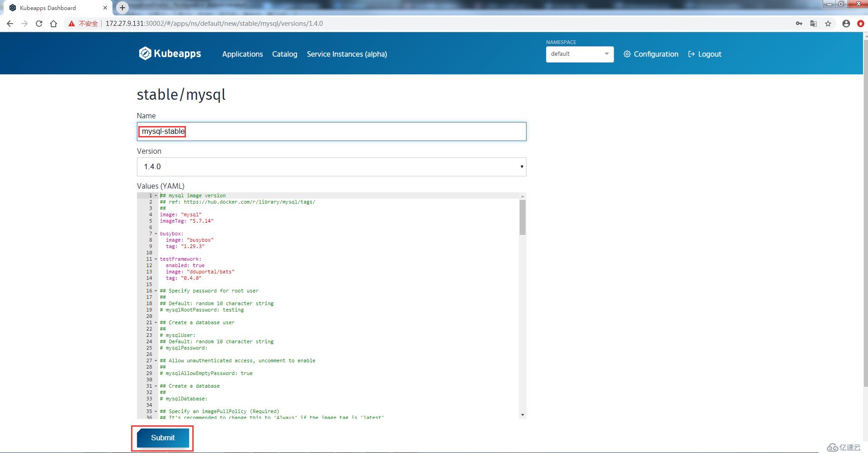This screenshot has height=453, width=868.
Task: Go back with browser back arrow
Action: (10, 24)
